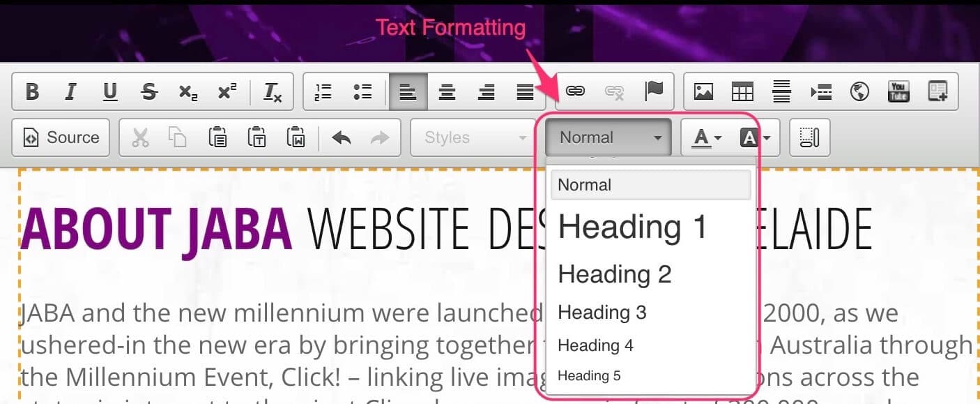Open the Normal paragraph format dropdown
Image resolution: width=980 pixels, height=404 pixels.
point(608,137)
